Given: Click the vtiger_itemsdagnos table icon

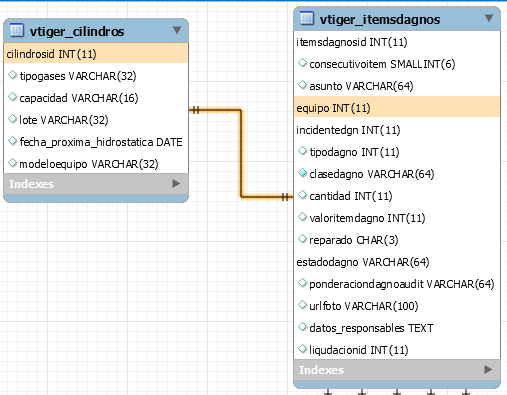Looking at the screenshot, I should [x=307, y=18].
